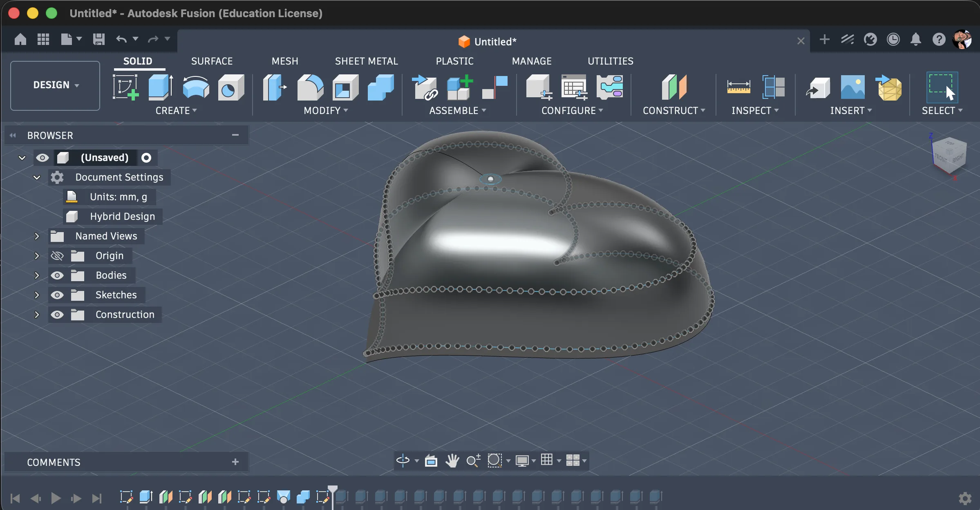This screenshot has width=980, height=510.
Task: Toggle the (Unsaved) activate radio button
Action: pyautogui.click(x=146, y=158)
